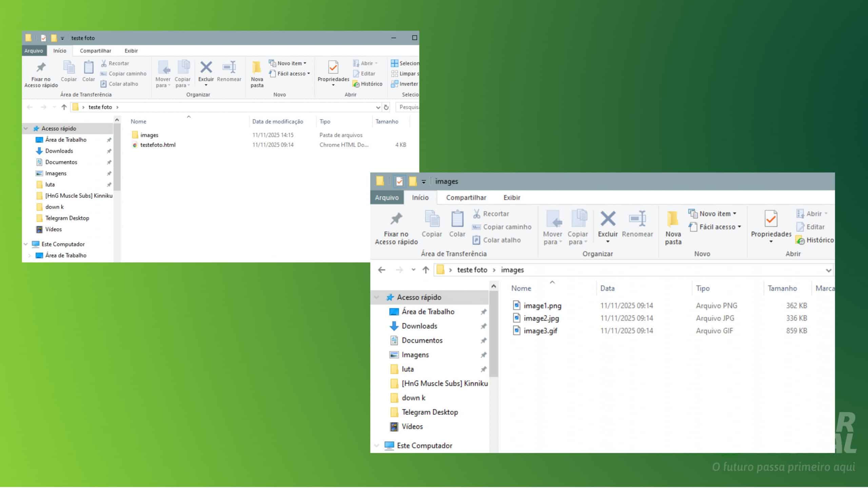This screenshot has height=488, width=868.
Task: Click the refresh button beside teste foto address bar
Action: point(386,107)
